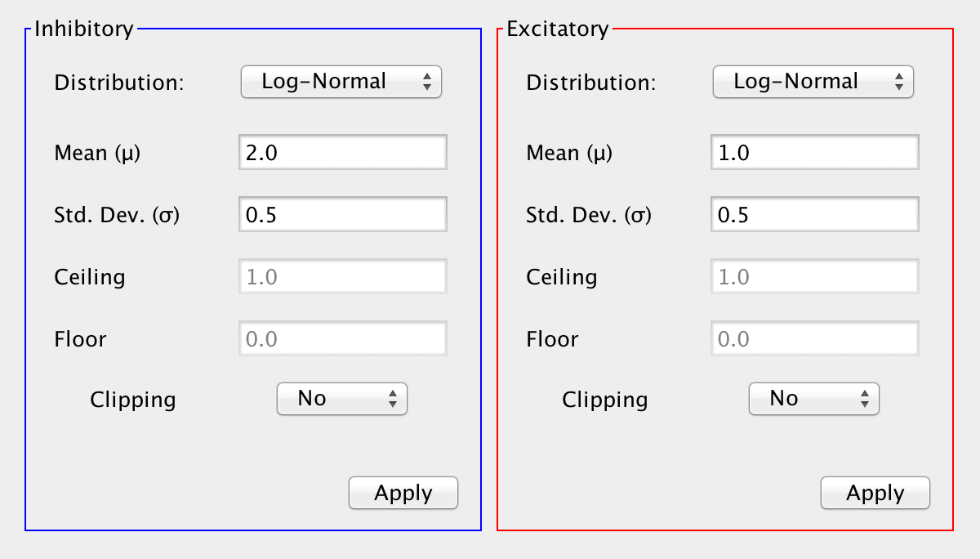
Task: Click the Inhibitory Clipping stepper arrows
Action: 393,399
